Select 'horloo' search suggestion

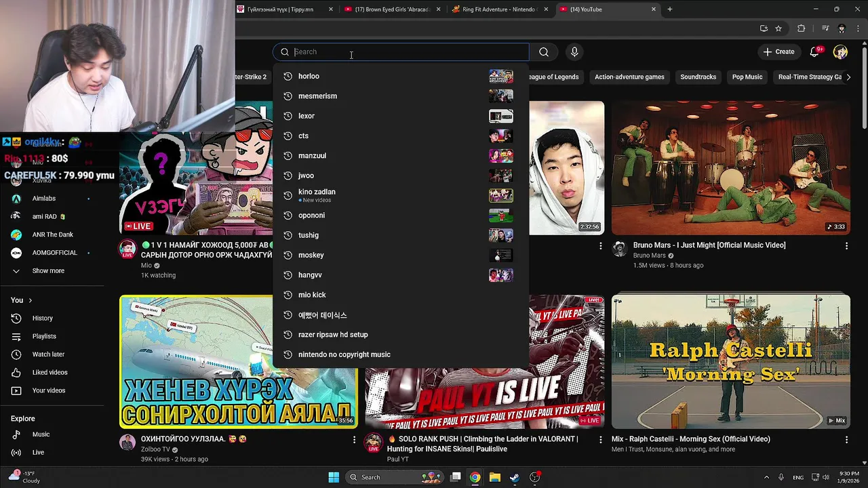tap(401, 76)
